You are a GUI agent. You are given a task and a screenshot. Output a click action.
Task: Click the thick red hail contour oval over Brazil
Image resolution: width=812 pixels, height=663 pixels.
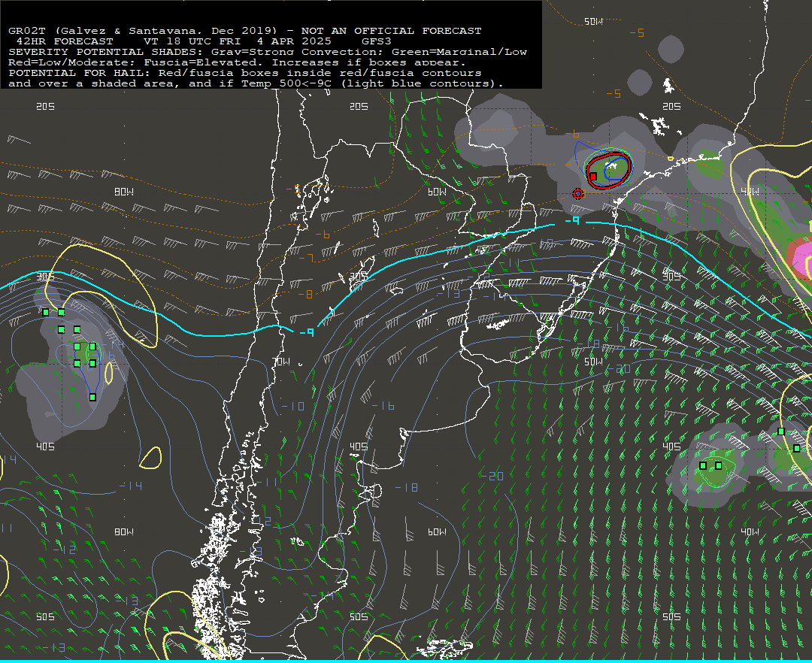point(609,171)
